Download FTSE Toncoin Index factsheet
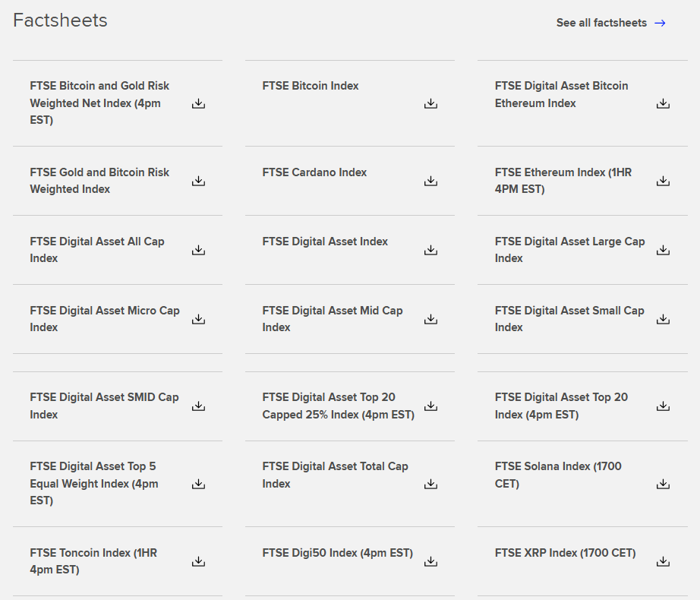The width and height of the screenshot is (700, 600). click(198, 561)
